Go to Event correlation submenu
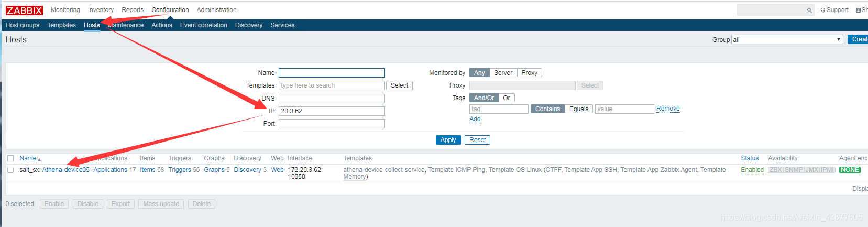Screen dimensions: 868x227 204,25
